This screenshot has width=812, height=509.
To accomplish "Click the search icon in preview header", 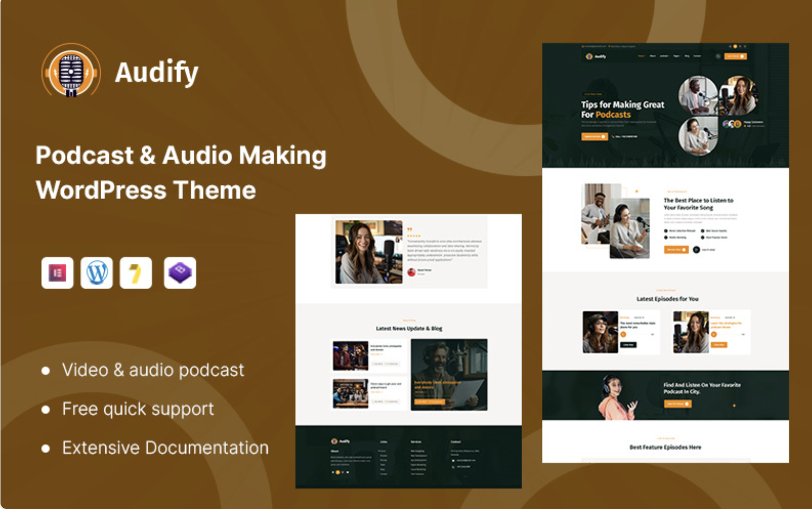I will coord(718,56).
